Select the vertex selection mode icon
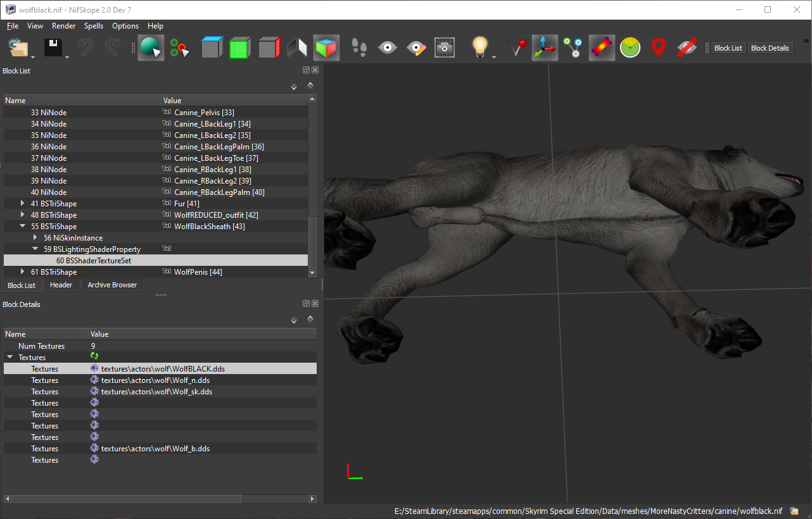Viewport: 812px width, 519px height. [179, 47]
